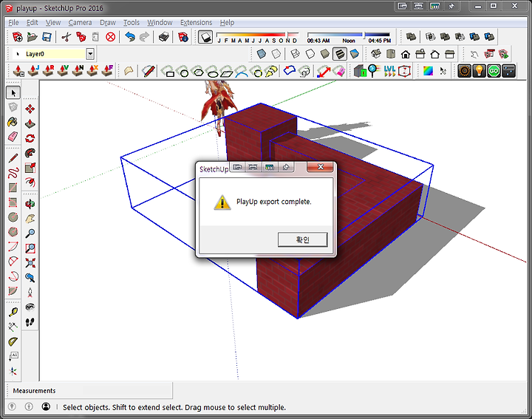
Task: Click the PlayUp export R icon
Action: 48,70
